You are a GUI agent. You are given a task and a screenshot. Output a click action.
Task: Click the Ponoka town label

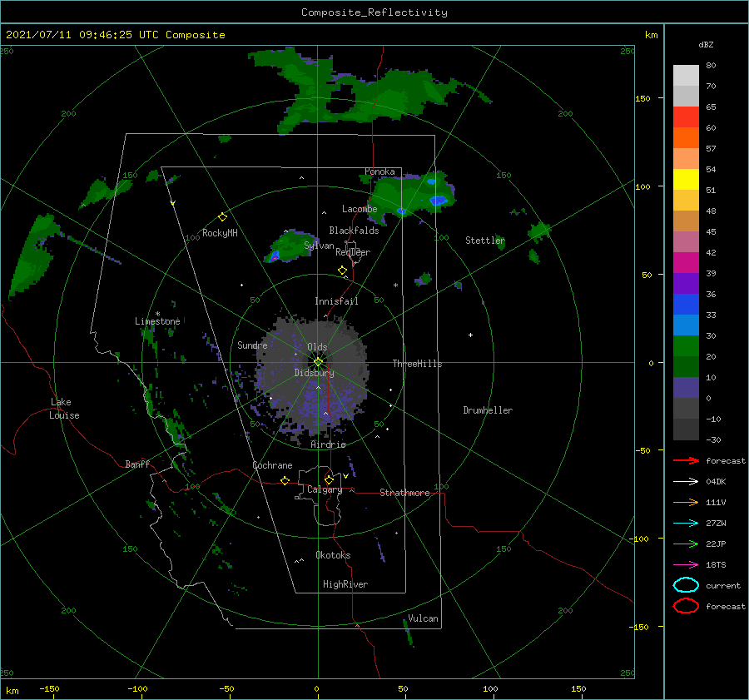[x=379, y=171]
